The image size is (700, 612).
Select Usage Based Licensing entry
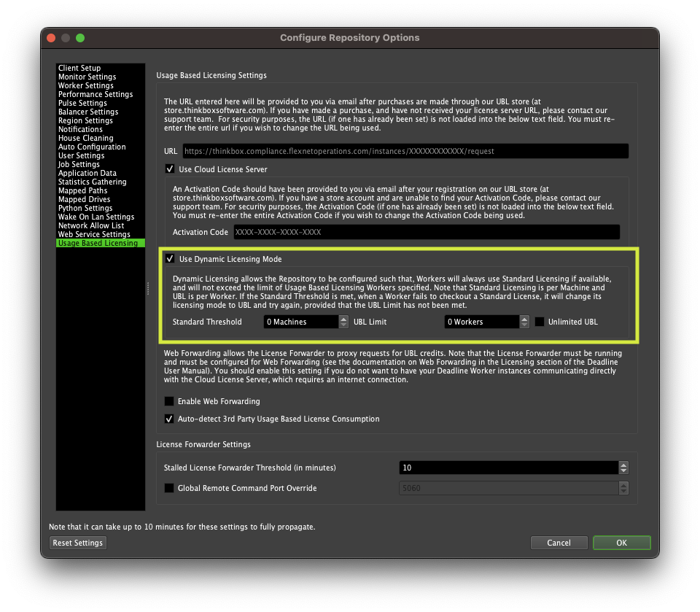click(x=101, y=243)
